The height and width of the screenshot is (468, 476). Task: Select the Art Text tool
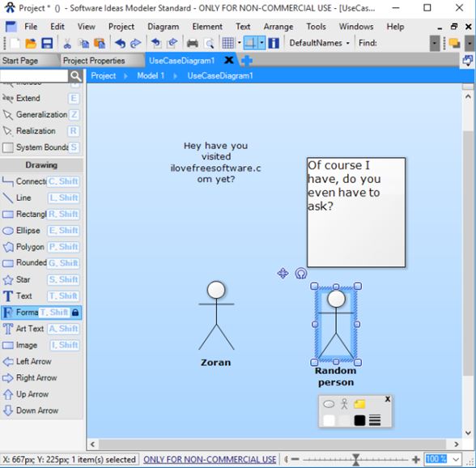(40, 329)
